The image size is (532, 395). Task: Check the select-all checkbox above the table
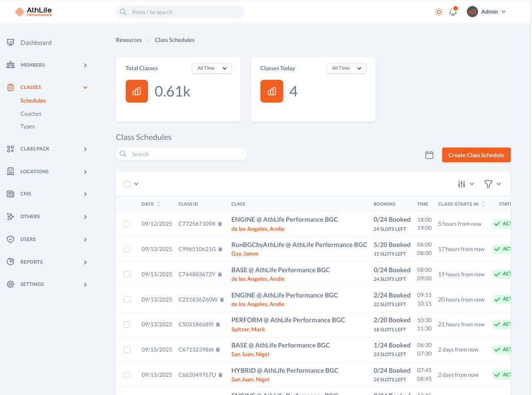pyautogui.click(x=127, y=184)
